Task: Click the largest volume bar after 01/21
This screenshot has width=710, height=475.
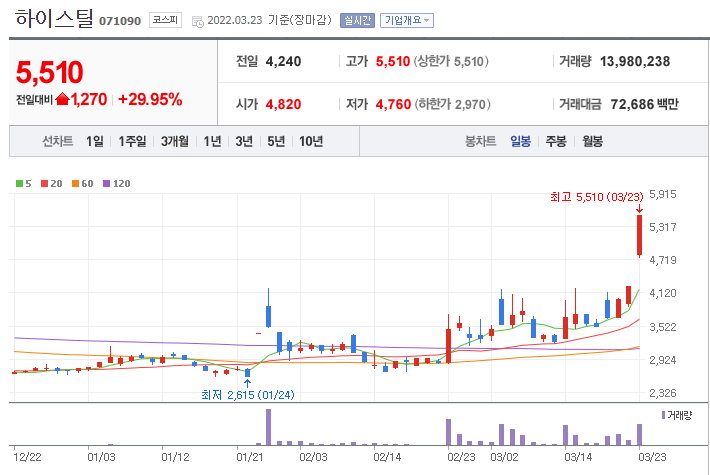Action: [269, 427]
